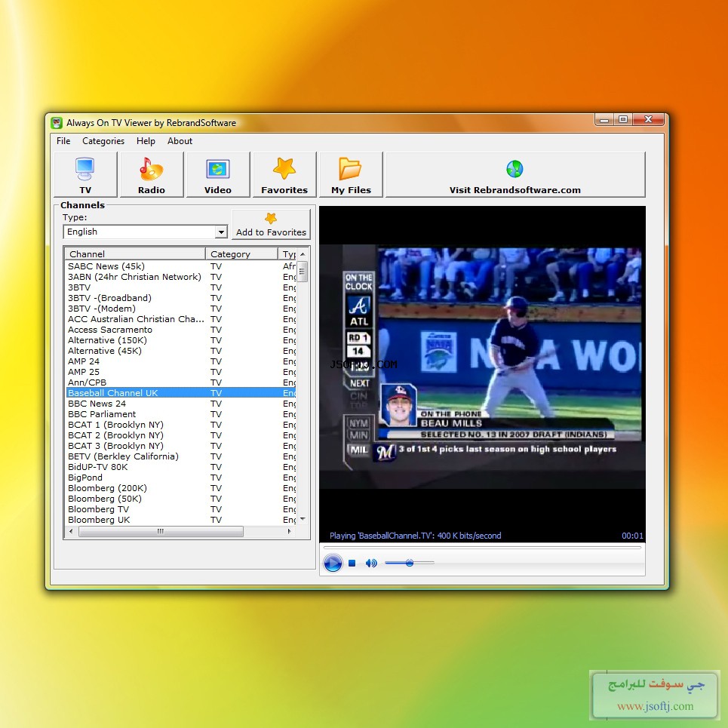Select the BidUP-TV 80K channel

(180, 467)
